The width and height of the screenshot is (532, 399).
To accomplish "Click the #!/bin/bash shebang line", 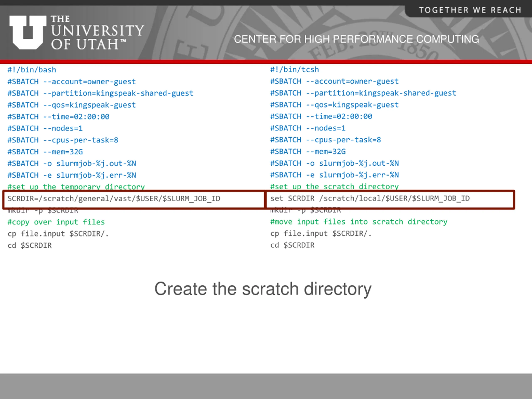I will pos(32,70).
